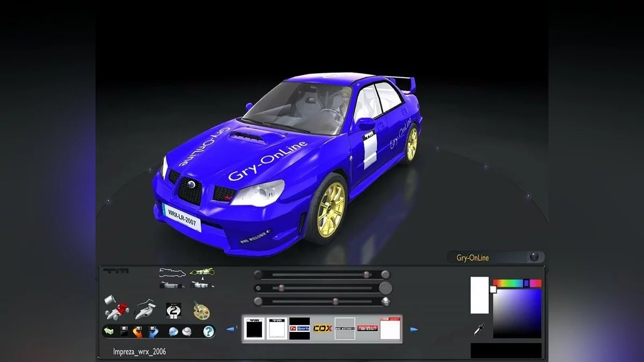
Task: Select the green top-down car view
Action: pyautogui.click(x=202, y=272)
